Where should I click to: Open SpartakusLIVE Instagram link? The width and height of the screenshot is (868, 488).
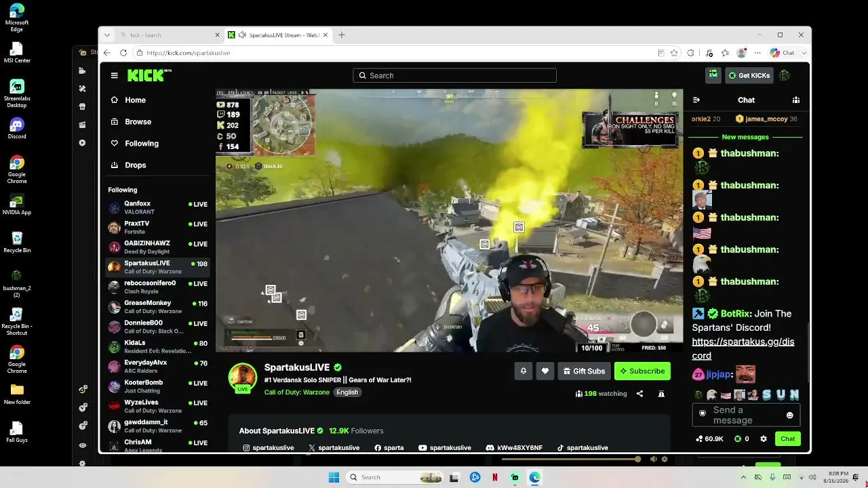(269, 447)
